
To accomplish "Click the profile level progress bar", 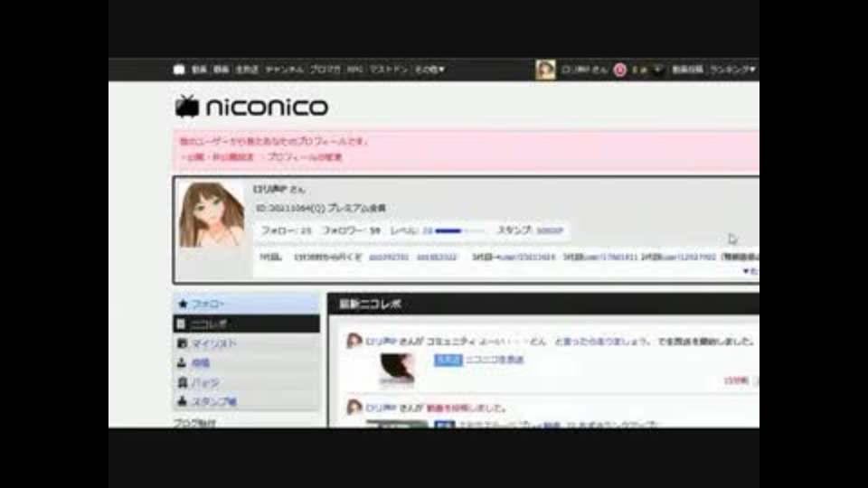I will [x=459, y=230].
